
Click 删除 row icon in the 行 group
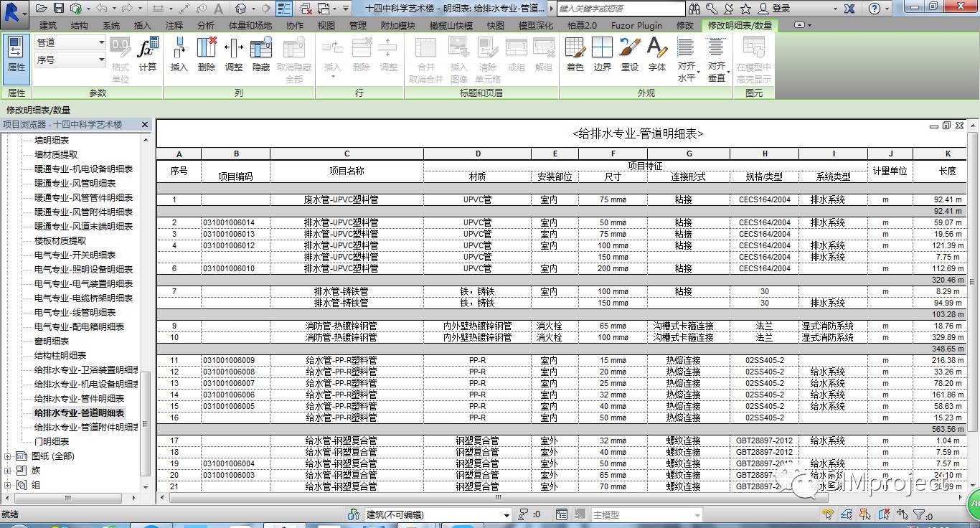tap(362, 54)
